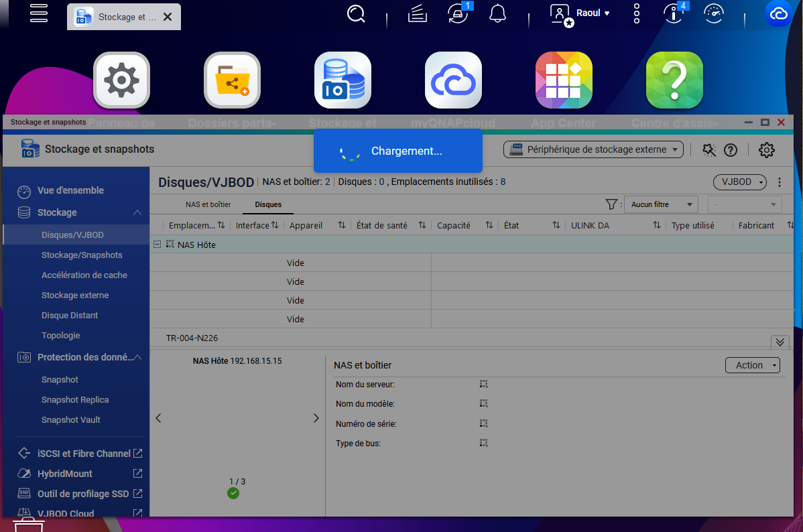Collapse the NAS Hôte tree row
This screenshot has height=532, width=803.
click(x=157, y=245)
